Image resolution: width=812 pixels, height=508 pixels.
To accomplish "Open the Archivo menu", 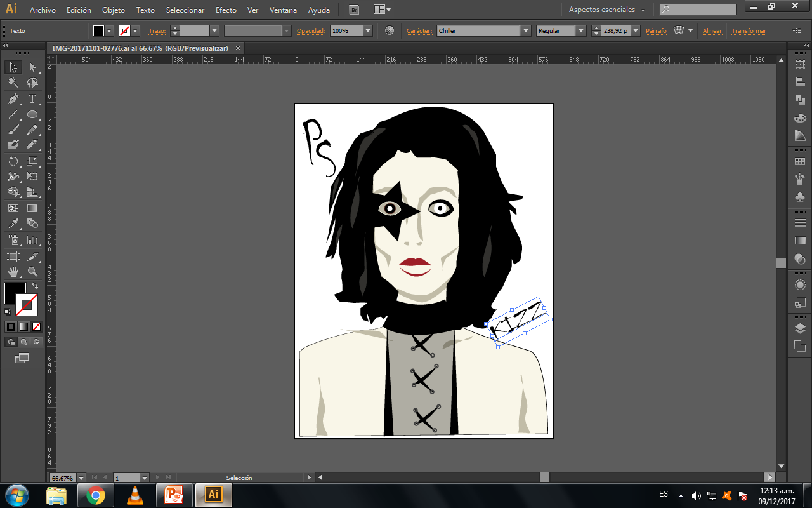I will (43, 10).
